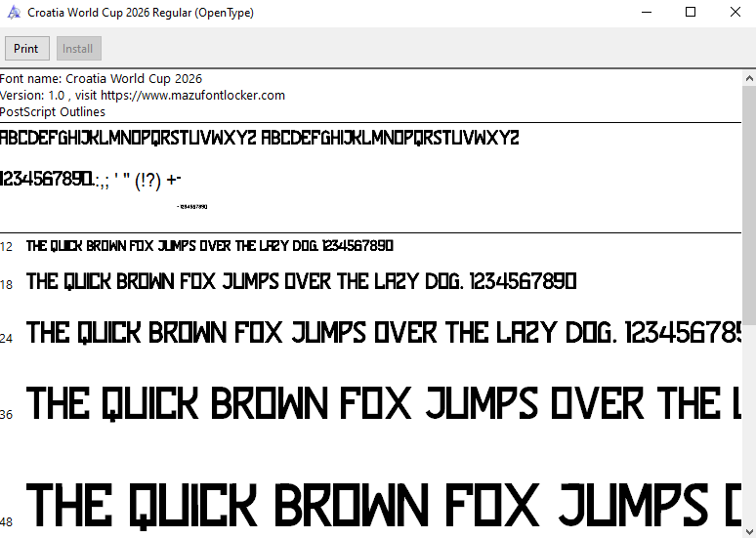
Task: Click the 12 point size label
Action: click(x=7, y=247)
